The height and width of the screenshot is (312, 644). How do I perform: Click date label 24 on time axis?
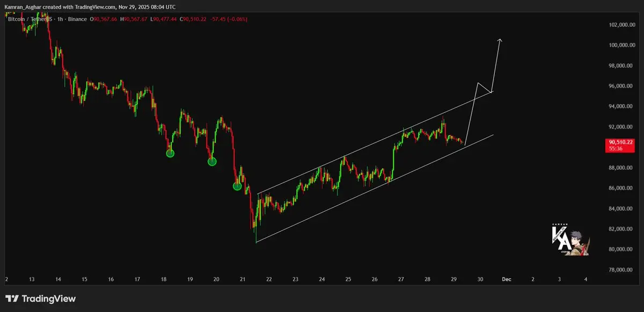point(322,280)
